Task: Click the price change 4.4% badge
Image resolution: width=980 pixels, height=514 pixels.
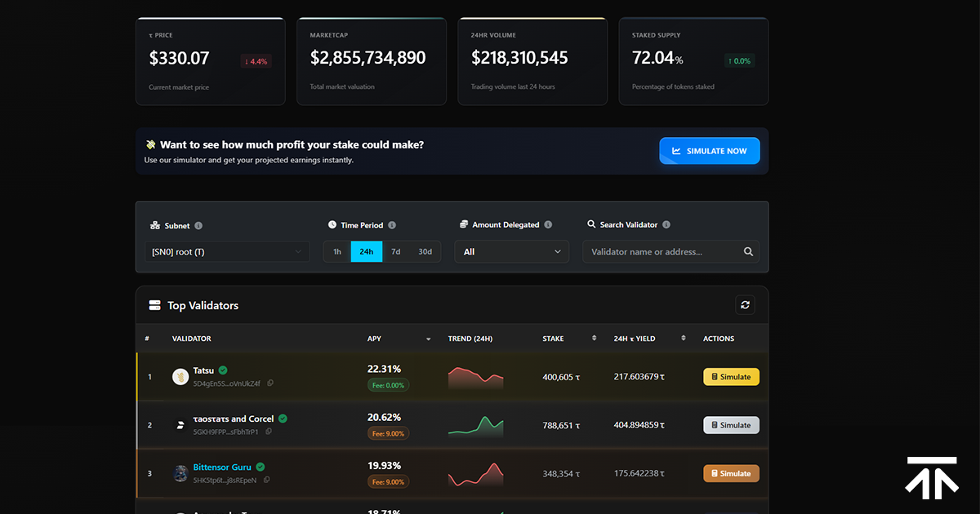Action: tap(256, 61)
